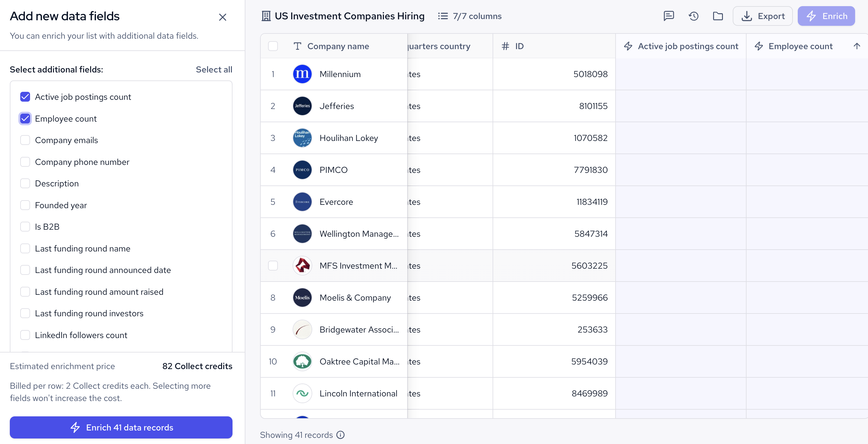Click the Lincoln International logo
This screenshot has width=868, height=444.
[302, 393]
